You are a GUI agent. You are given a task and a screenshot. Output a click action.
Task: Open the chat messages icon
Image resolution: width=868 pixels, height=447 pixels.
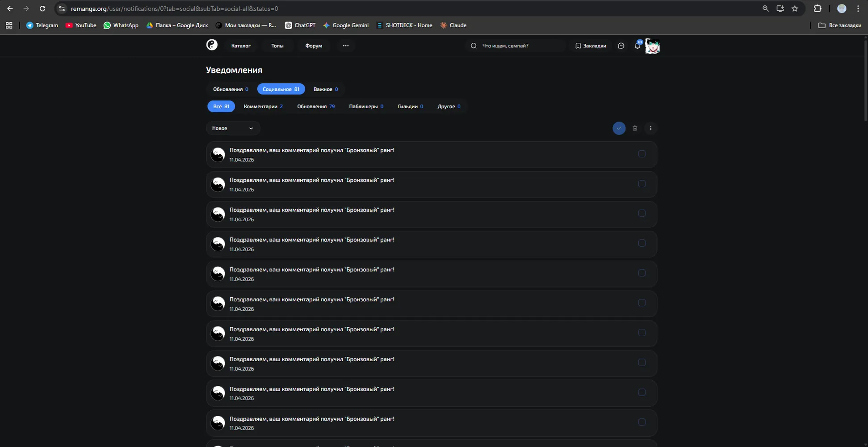coord(621,46)
